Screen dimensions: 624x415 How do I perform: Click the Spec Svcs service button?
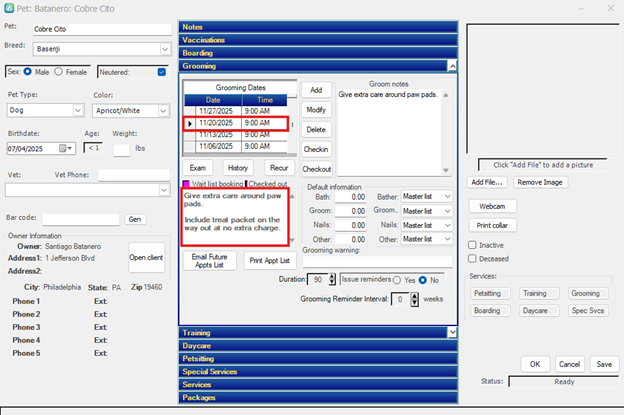[x=588, y=310]
